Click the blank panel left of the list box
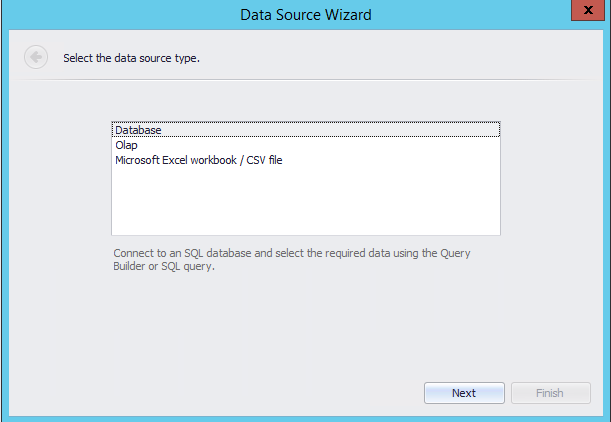The image size is (611, 422). click(x=60, y=180)
